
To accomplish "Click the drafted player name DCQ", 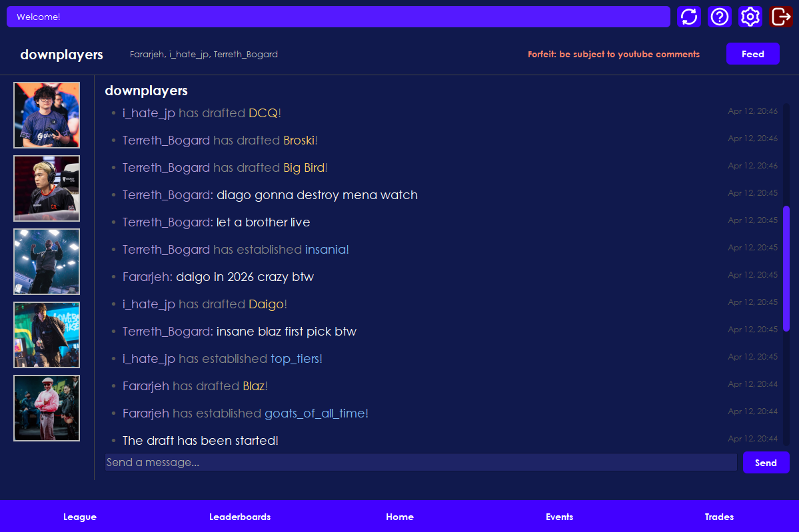I will click(263, 113).
